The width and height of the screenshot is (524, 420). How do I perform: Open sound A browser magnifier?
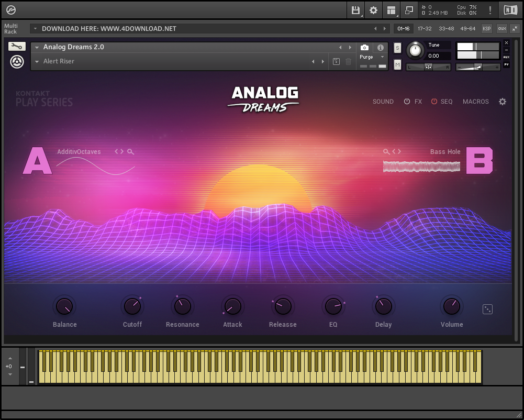pyautogui.click(x=131, y=152)
